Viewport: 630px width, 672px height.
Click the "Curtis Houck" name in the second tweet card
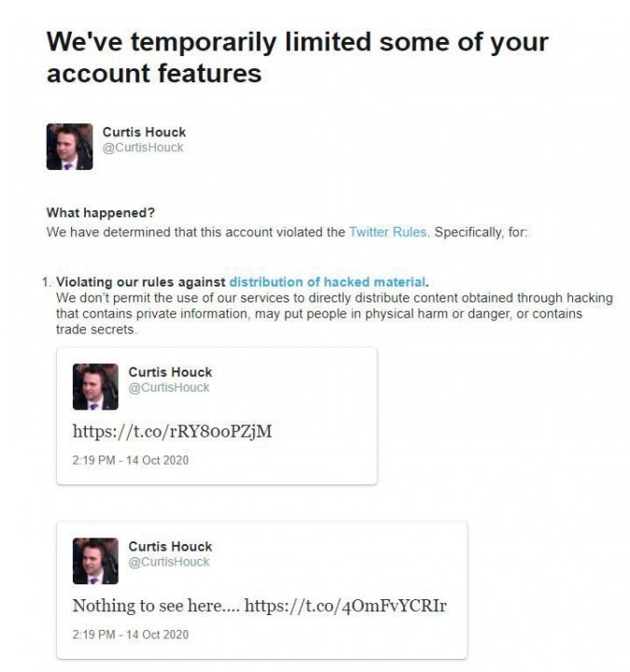(170, 546)
